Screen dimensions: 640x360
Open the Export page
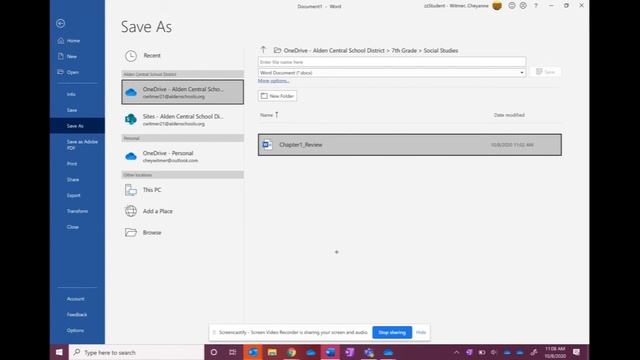click(x=73, y=196)
